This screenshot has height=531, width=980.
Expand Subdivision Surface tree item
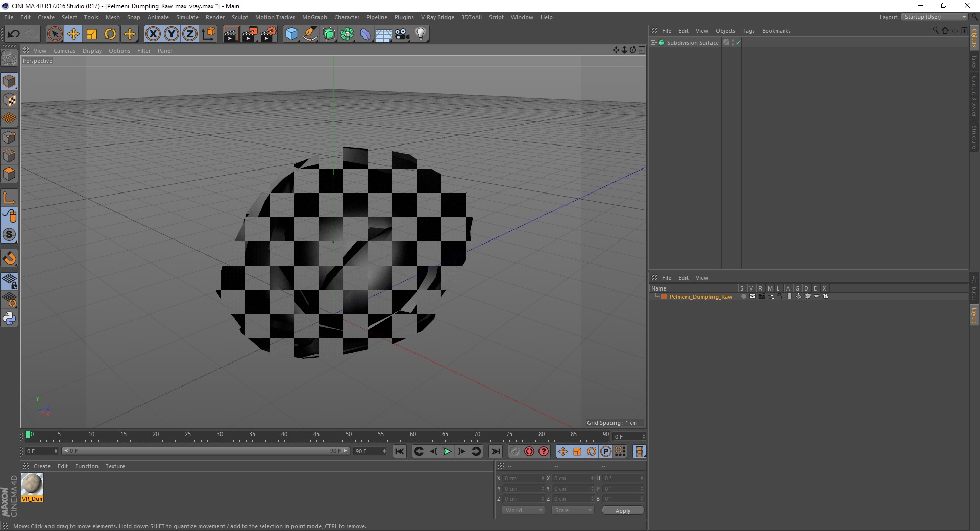tap(653, 43)
